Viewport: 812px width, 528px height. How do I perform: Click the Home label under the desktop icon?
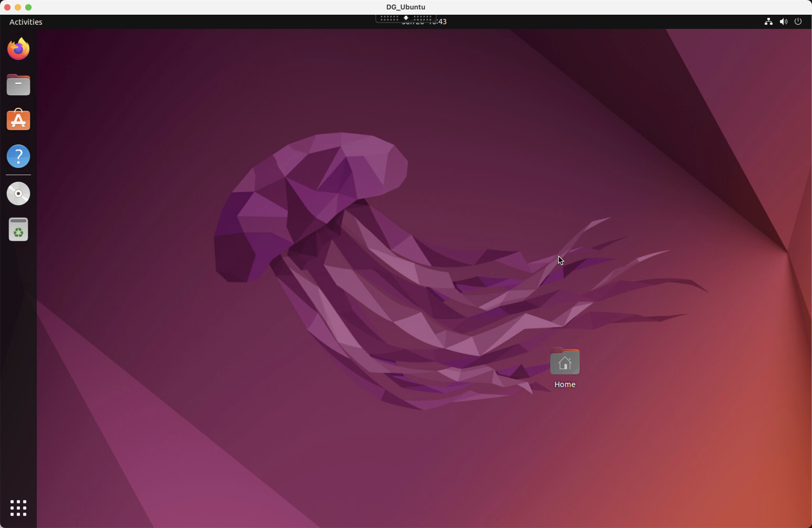(x=565, y=384)
